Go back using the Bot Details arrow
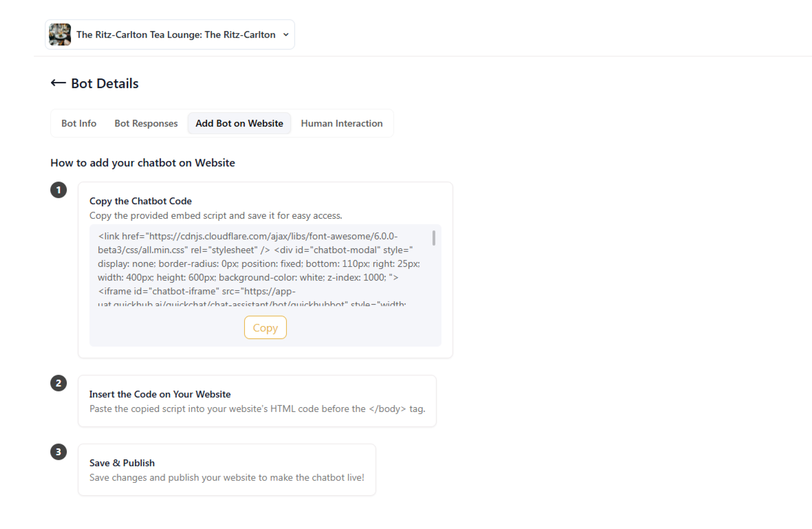 (58, 83)
